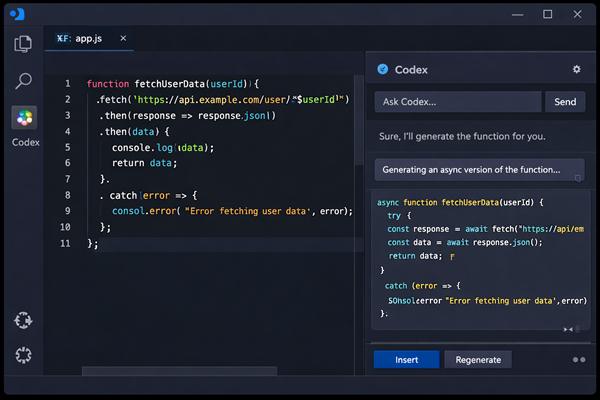
Task: Click the Codex label under sidebar icon
Action: [25, 142]
